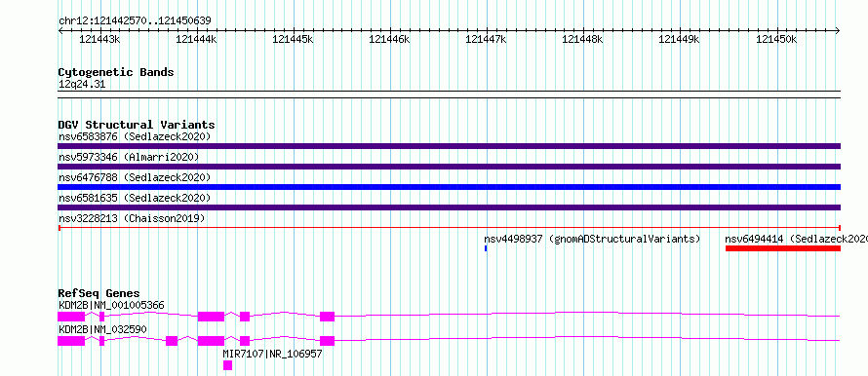This screenshot has width=868, height=376.
Task: Click the long intron line of NM_001005366
Action: [x=587, y=314]
